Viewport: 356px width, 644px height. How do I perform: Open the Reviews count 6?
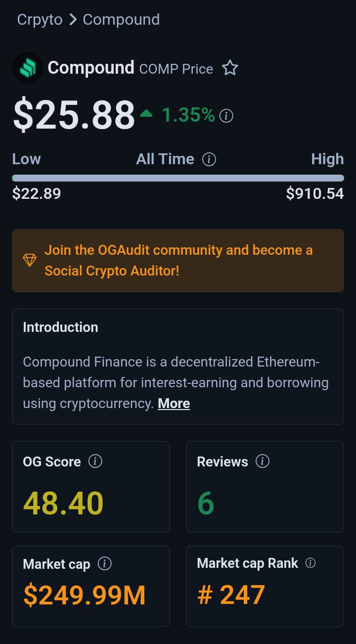[206, 504]
